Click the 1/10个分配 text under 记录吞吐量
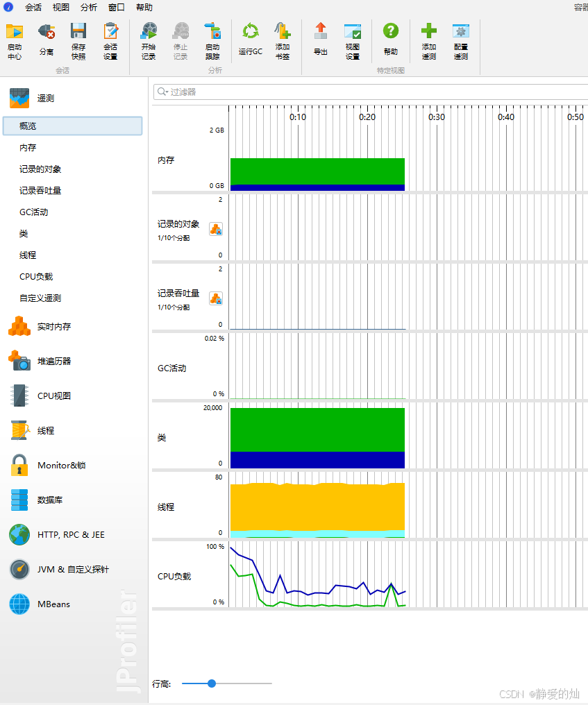Screen dimensions: 588x705 (173, 307)
